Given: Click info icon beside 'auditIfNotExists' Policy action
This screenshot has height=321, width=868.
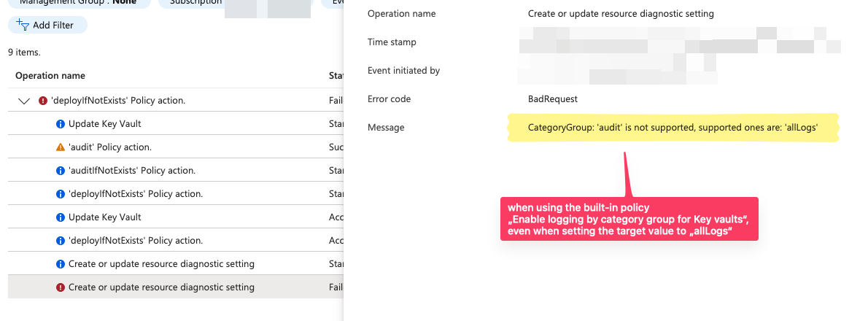Looking at the screenshot, I should coord(61,171).
